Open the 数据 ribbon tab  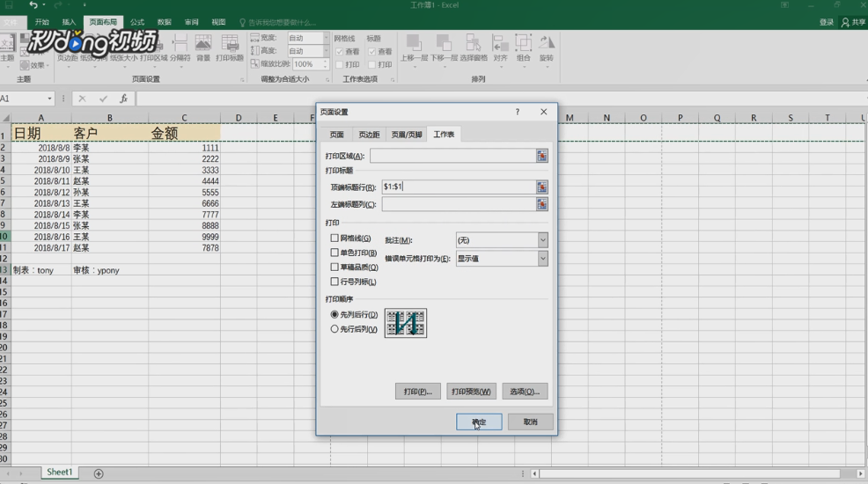click(164, 22)
